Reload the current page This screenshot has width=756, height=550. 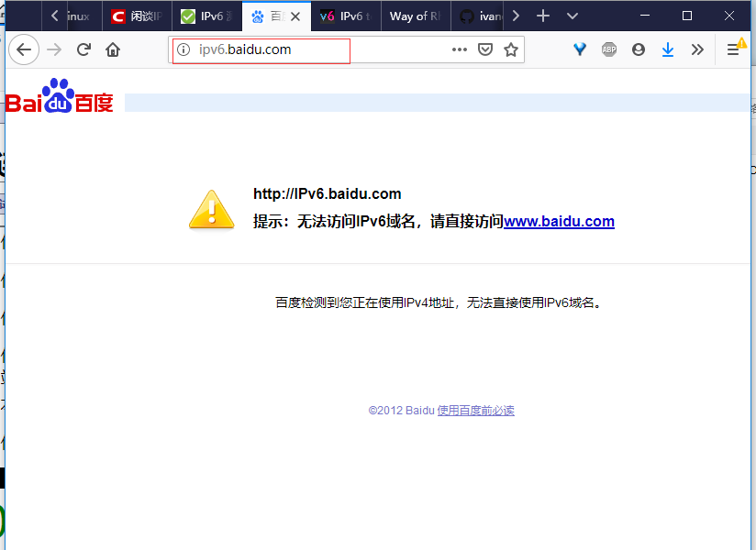tap(83, 49)
